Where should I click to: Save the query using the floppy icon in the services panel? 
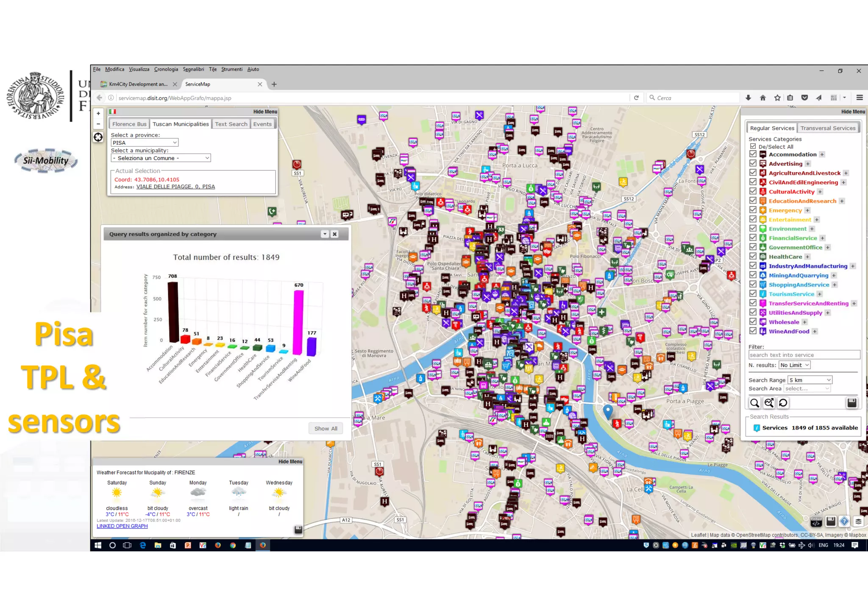click(x=852, y=403)
